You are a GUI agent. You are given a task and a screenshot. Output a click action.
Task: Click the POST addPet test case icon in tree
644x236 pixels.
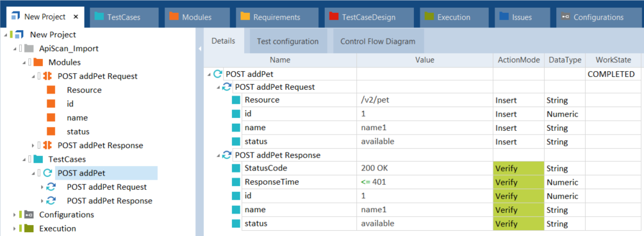(x=47, y=173)
